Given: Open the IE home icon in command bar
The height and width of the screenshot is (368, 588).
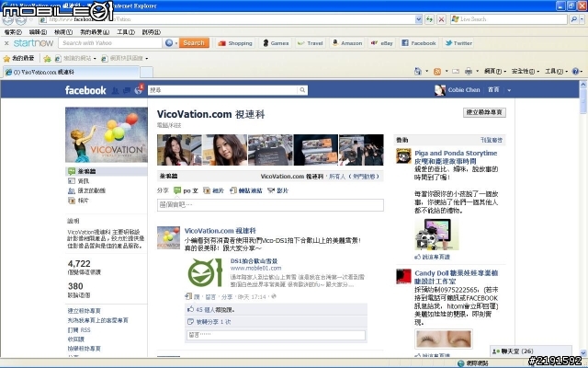Looking at the screenshot, I should 418,71.
